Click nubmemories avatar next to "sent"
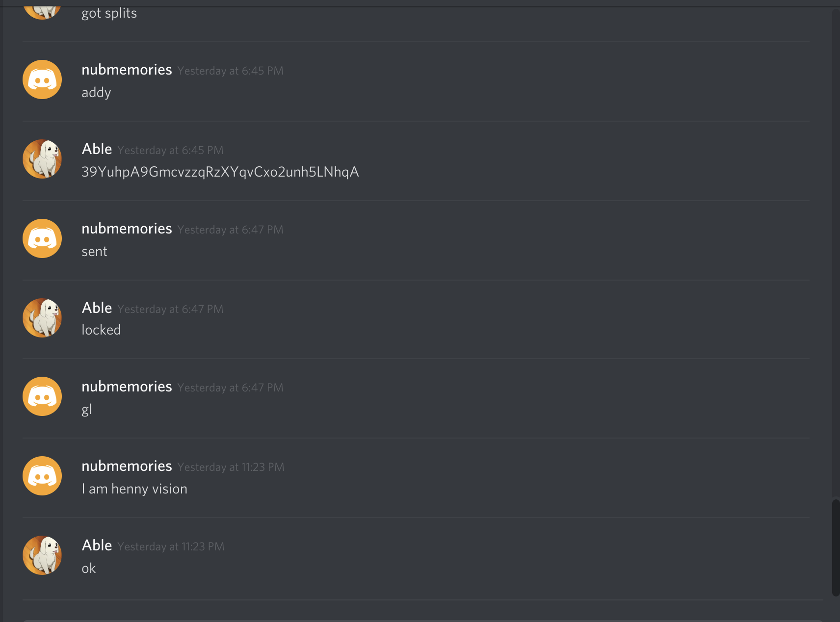The image size is (840, 622). tap(42, 238)
